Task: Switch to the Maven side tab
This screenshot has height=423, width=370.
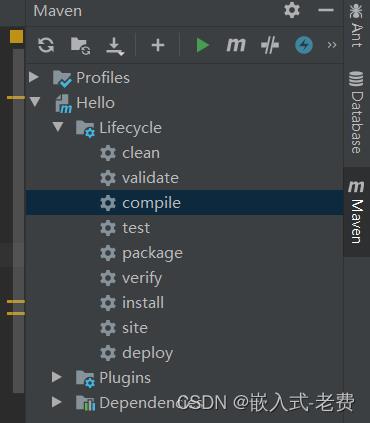Action: point(356,212)
